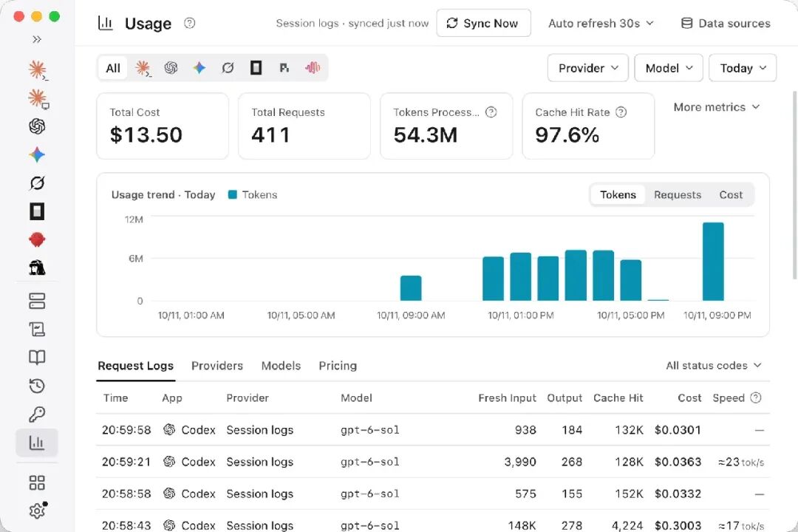Click the vertical scrollbar on the right edge
The width and height of the screenshot is (798, 532).
point(795,185)
